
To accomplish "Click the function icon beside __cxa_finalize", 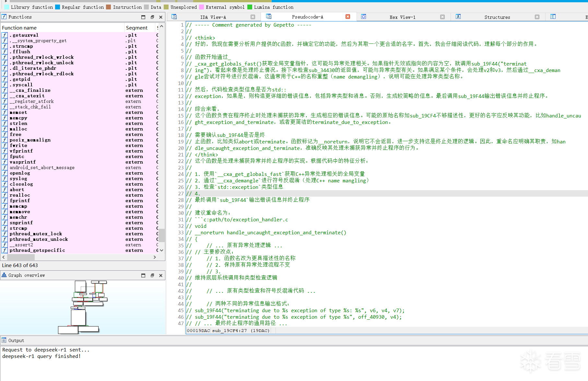I will point(5,90).
